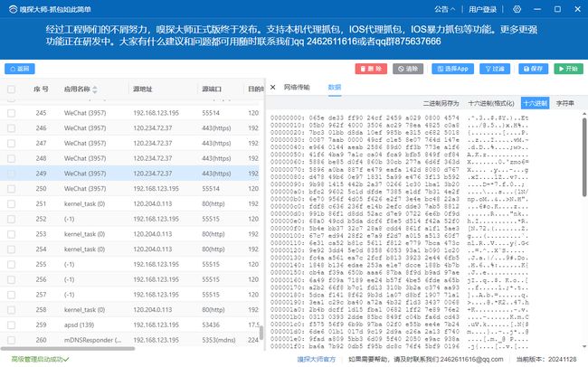This screenshot has height=367, width=588.
Task: Click the 嗅探大师 app logo icon
Action: 13,9
